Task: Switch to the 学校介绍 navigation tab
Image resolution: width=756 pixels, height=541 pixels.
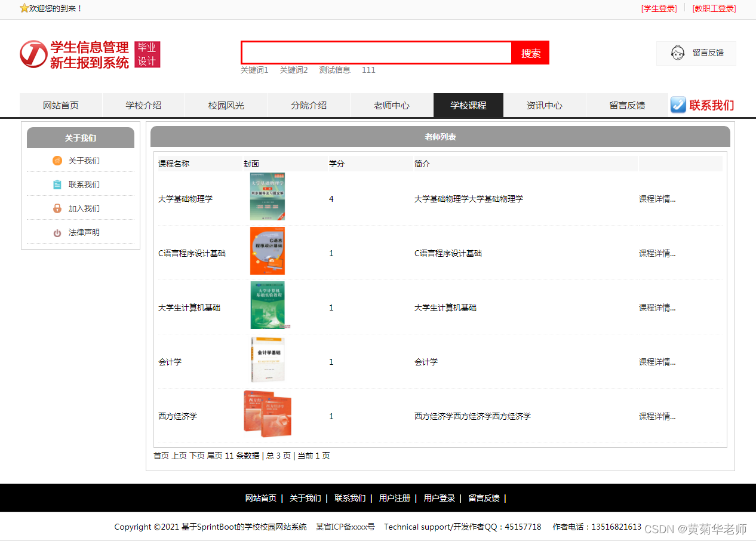Action: click(x=143, y=105)
